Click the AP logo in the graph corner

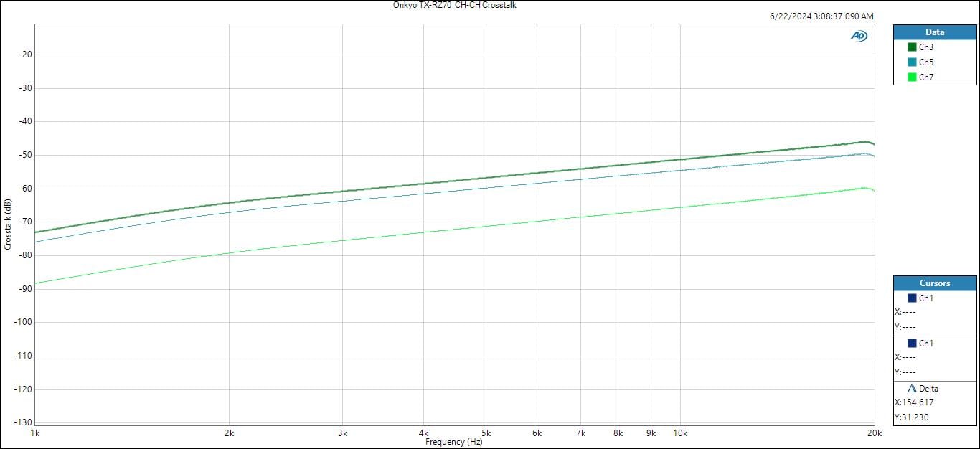coord(859,36)
